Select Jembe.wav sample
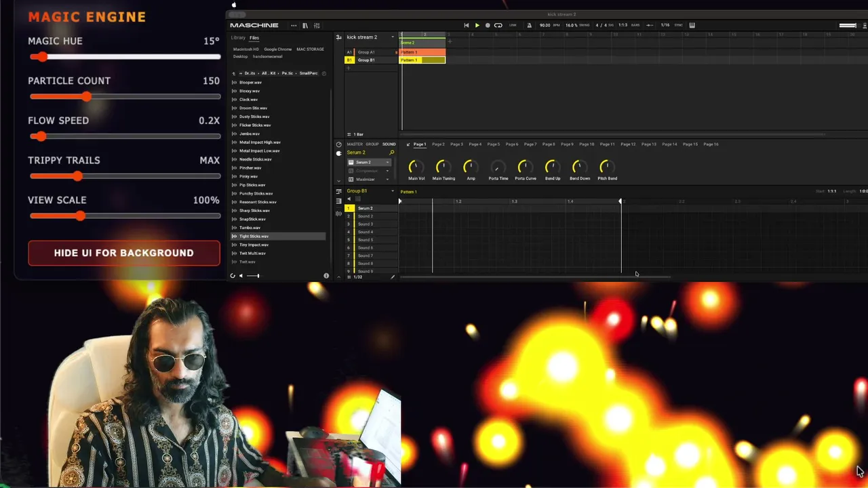868x488 pixels. pos(278,134)
